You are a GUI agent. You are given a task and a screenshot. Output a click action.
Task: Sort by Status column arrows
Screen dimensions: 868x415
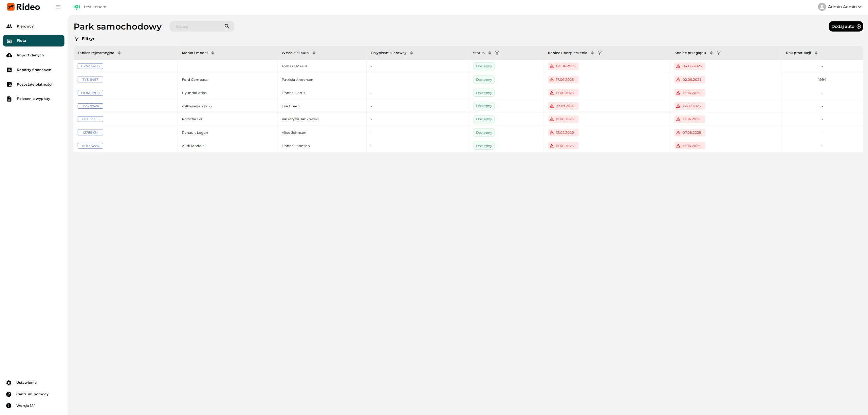pyautogui.click(x=490, y=53)
